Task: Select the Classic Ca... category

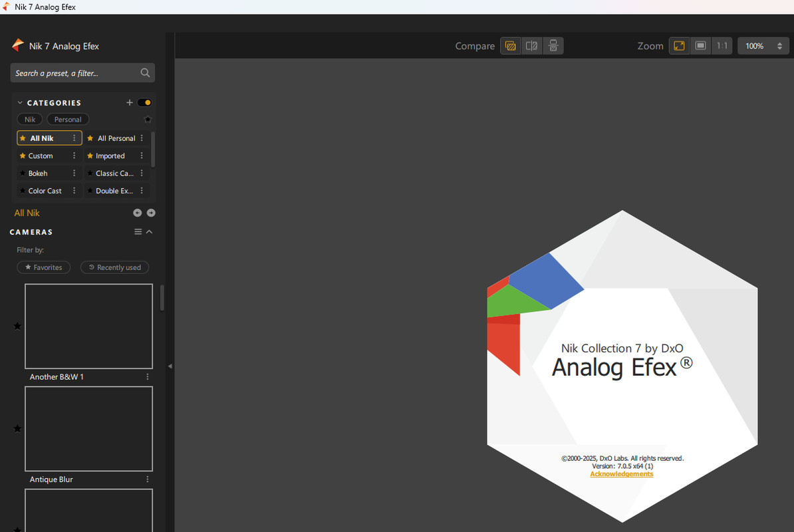Action: pos(116,173)
